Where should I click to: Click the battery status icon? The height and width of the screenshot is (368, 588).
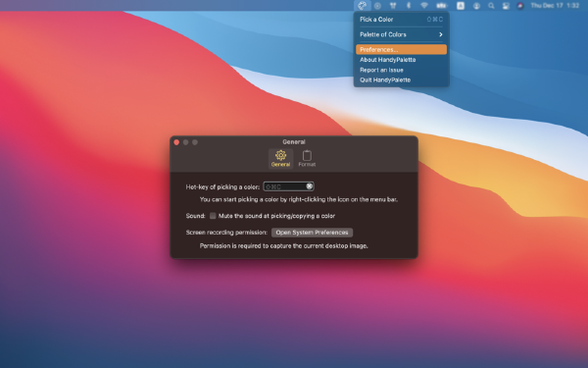click(x=442, y=6)
